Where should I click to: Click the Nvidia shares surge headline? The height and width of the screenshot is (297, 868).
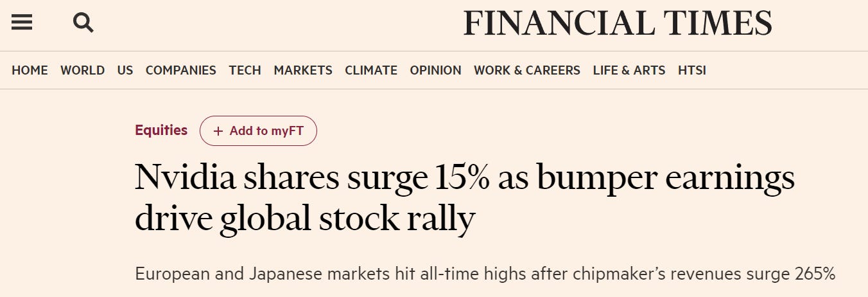[x=464, y=178]
